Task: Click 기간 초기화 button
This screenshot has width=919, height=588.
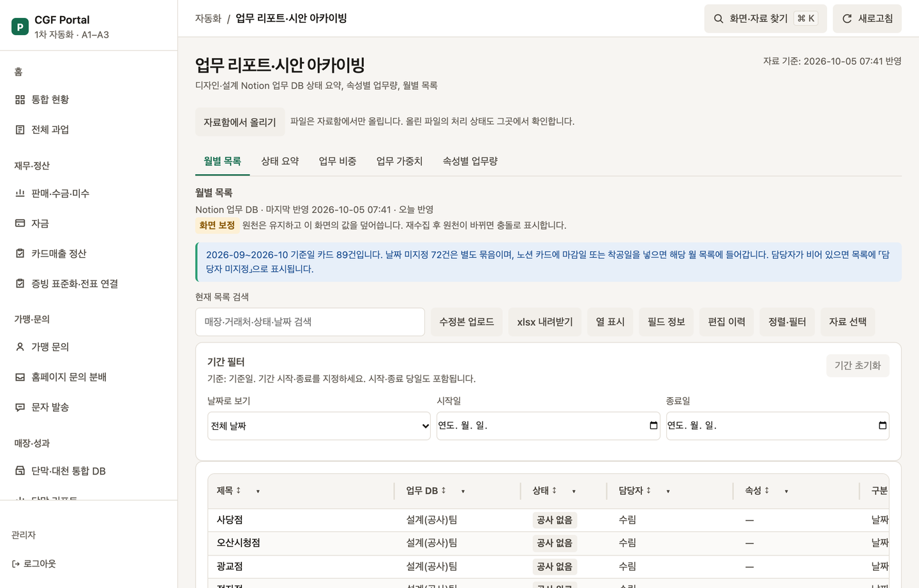Action: pyautogui.click(x=858, y=365)
